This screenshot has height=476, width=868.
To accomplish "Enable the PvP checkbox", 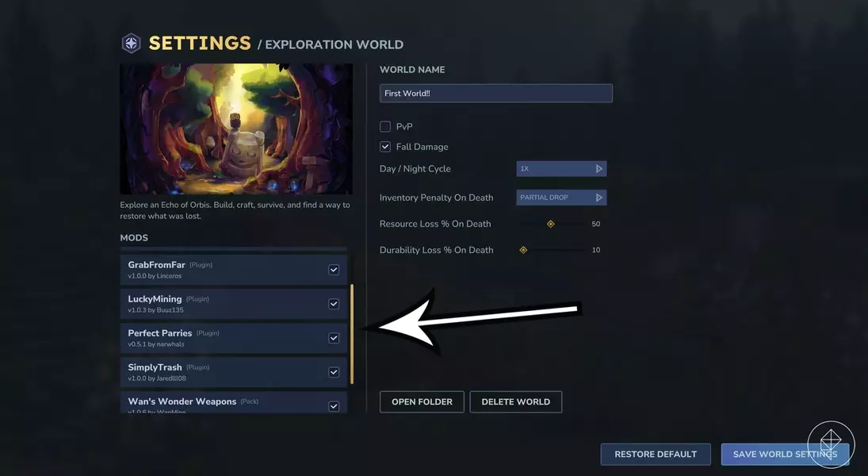I will (385, 126).
